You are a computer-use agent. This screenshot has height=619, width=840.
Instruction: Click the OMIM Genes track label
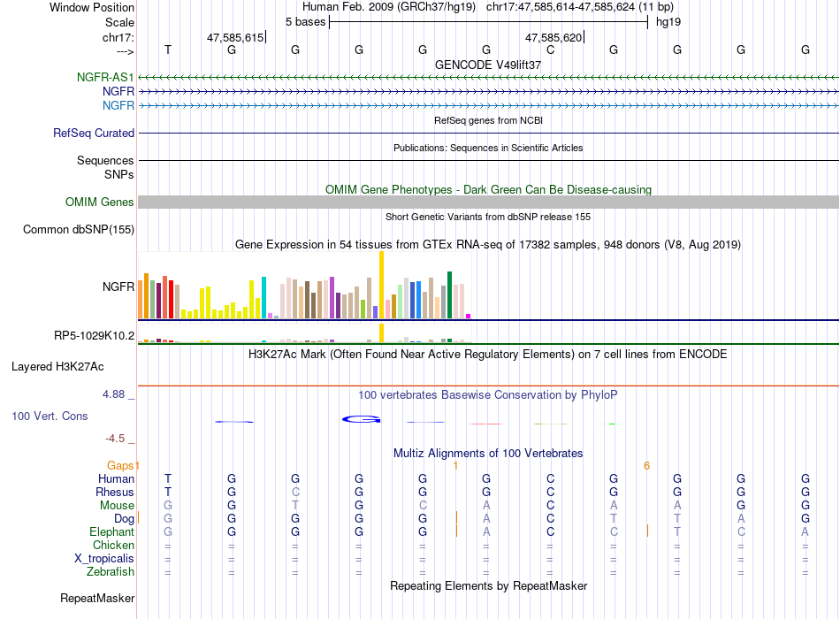click(100, 202)
